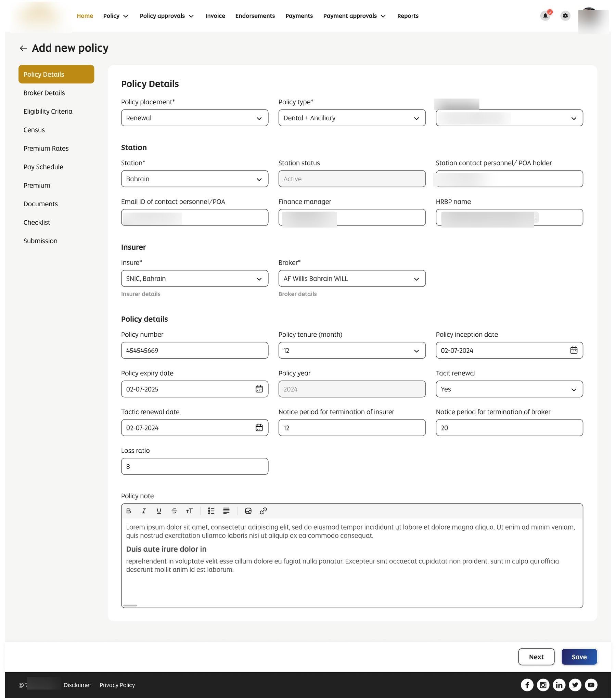Open calendar for Policy inception date

pos(574,350)
